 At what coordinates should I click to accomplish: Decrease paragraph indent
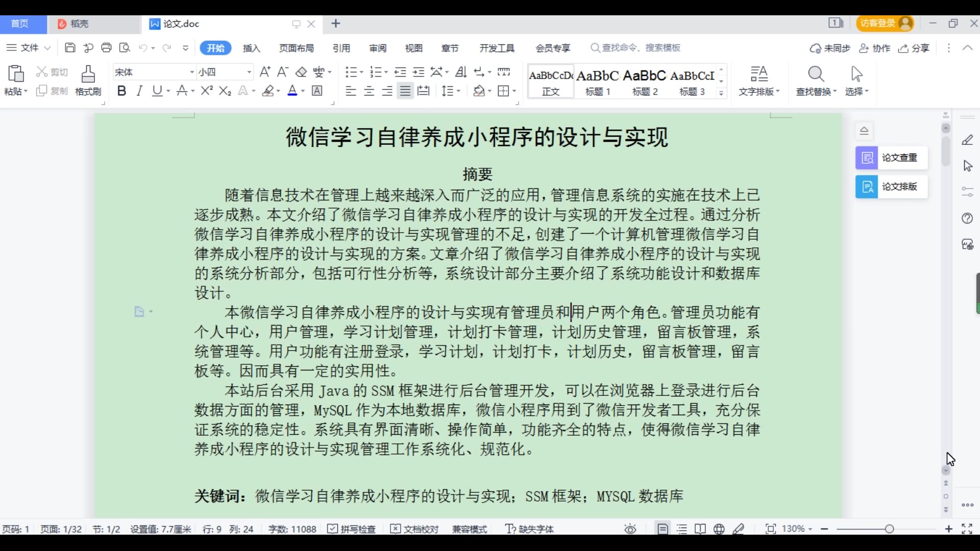(x=400, y=72)
